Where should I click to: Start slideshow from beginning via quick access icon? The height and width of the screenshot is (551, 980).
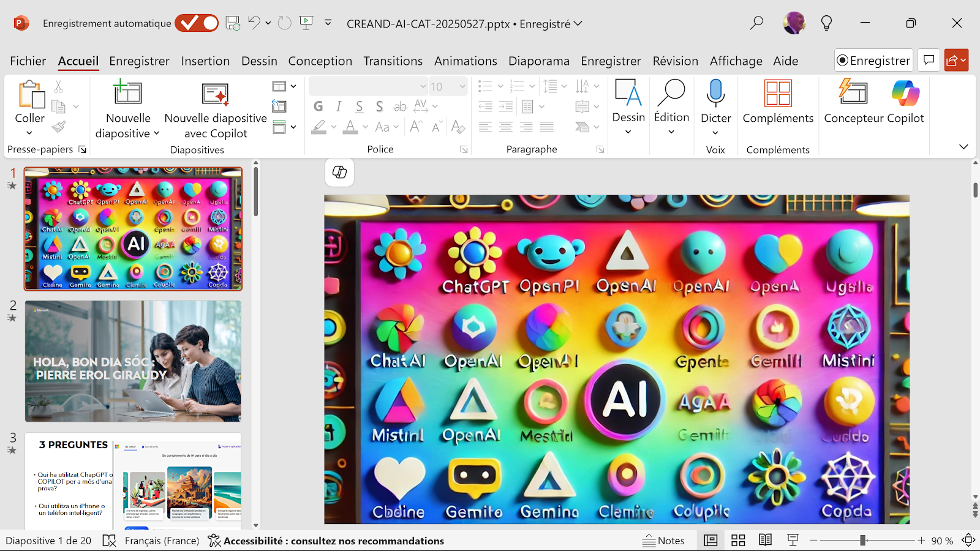(306, 23)
